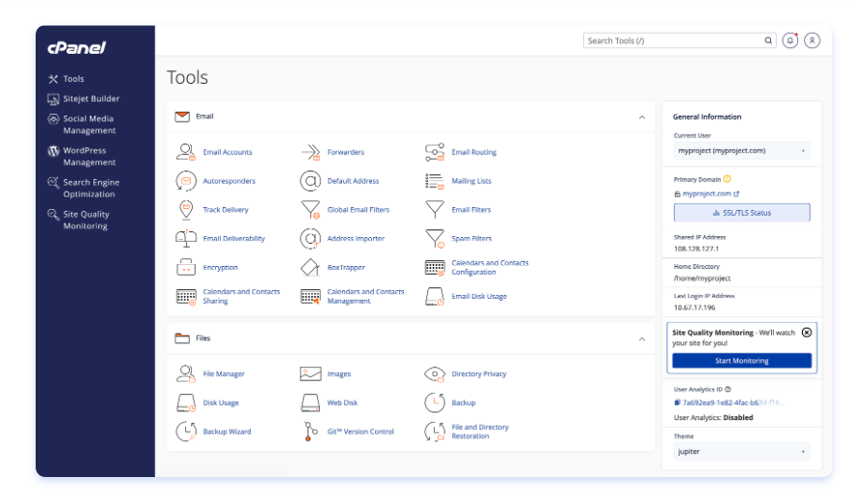Open the BoxTrapper icon

(310, 267)
